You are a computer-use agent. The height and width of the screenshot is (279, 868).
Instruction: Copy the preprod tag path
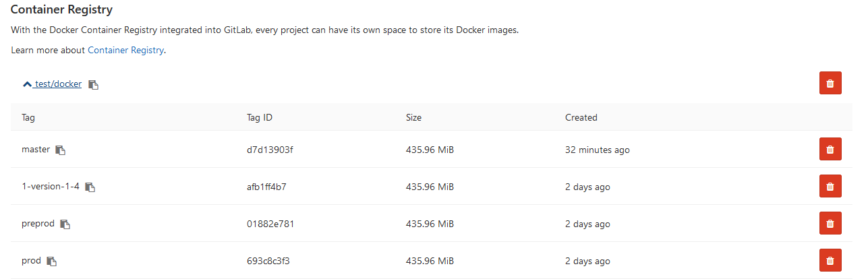point(65,224)
